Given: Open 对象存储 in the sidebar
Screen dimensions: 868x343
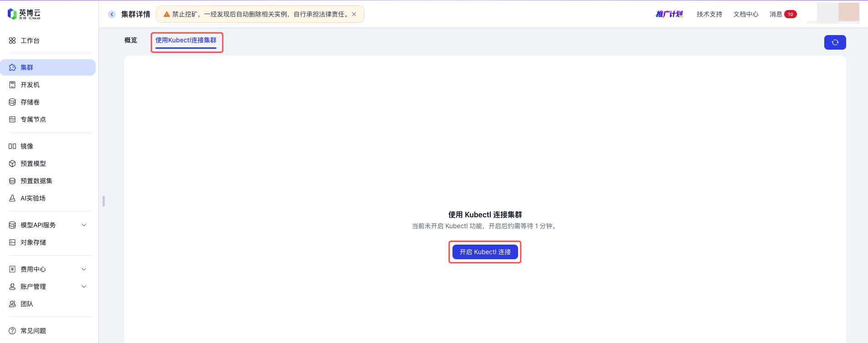Looking at the screenshot, I should [x=48, y=242].
